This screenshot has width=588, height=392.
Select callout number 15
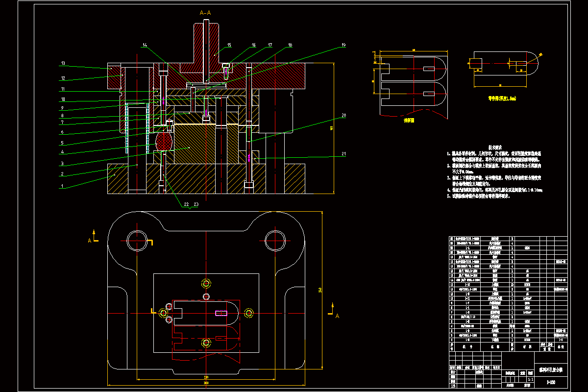coord(229,45)
